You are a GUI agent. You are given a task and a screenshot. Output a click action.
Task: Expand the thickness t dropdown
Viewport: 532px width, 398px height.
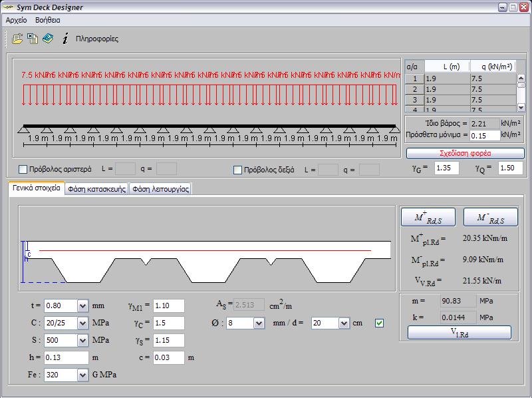(82, 306)
